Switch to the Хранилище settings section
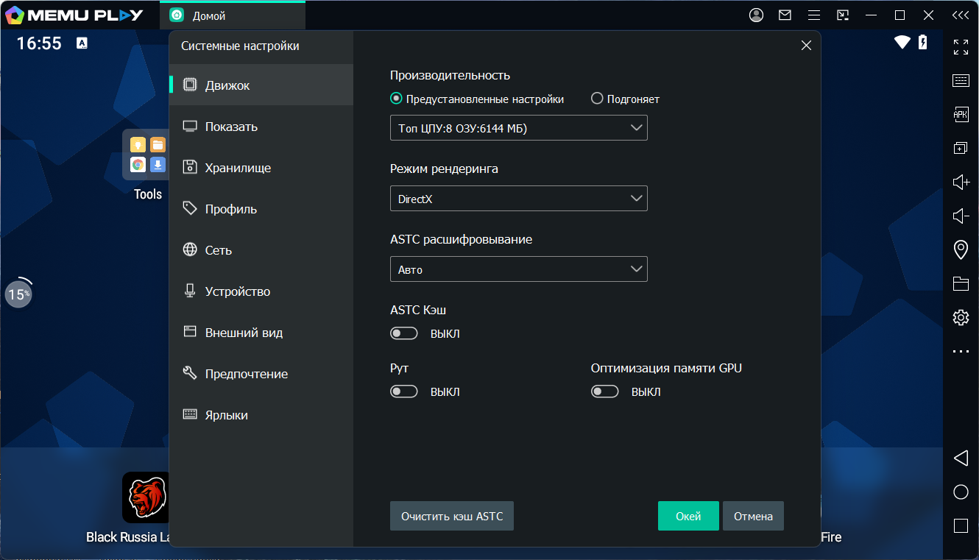979x560 pixels. [238, 168]
